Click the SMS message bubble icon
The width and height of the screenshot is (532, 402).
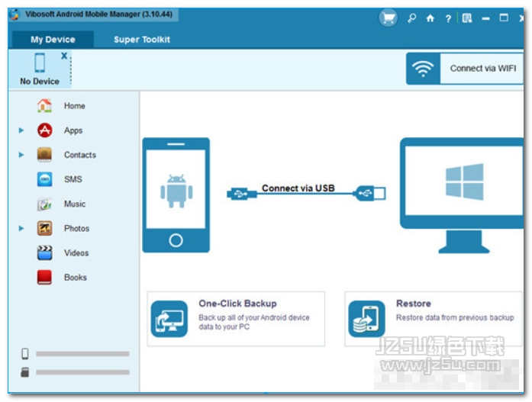(45, 179)
